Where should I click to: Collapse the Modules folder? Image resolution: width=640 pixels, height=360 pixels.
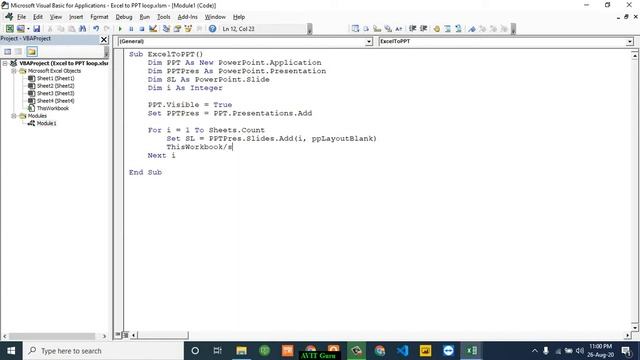click(13, 116)
